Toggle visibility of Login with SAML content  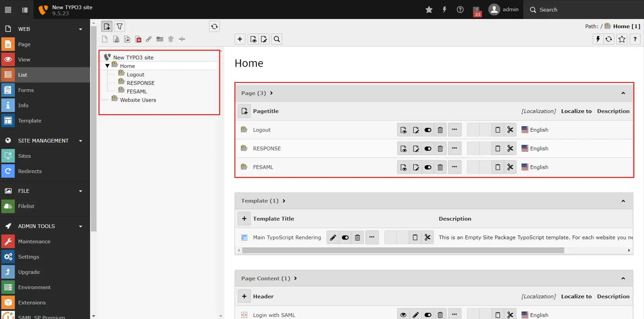428,315
